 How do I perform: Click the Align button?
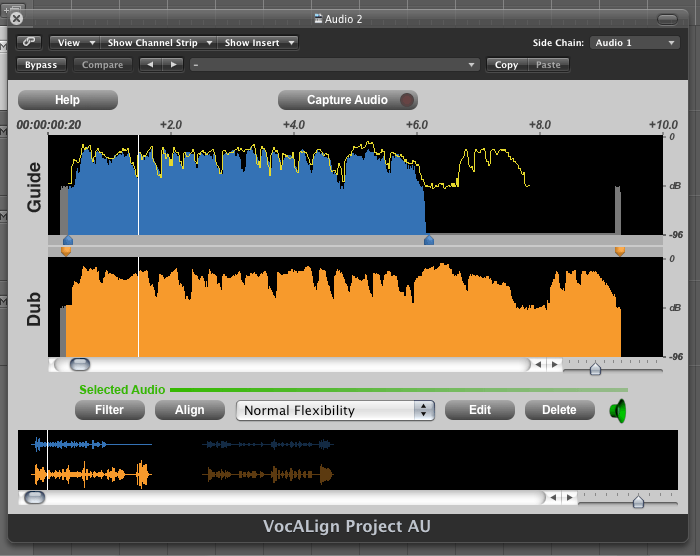tap(190, 410)
